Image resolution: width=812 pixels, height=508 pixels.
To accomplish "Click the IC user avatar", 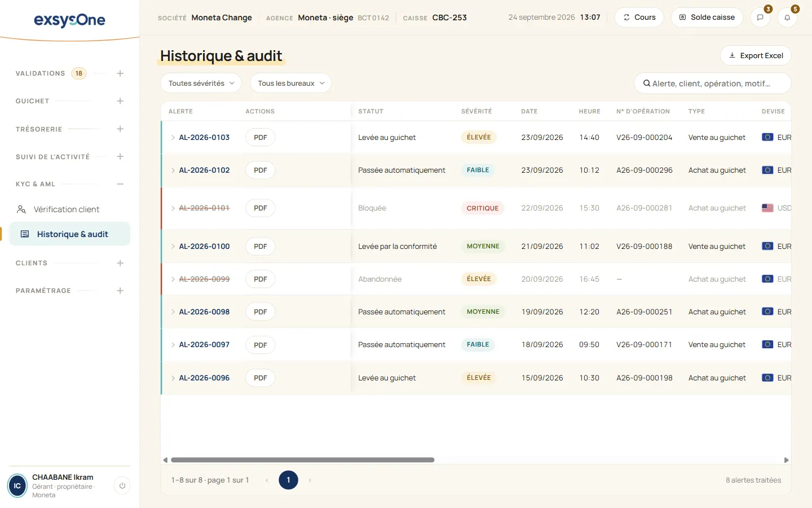I will 17,485.
